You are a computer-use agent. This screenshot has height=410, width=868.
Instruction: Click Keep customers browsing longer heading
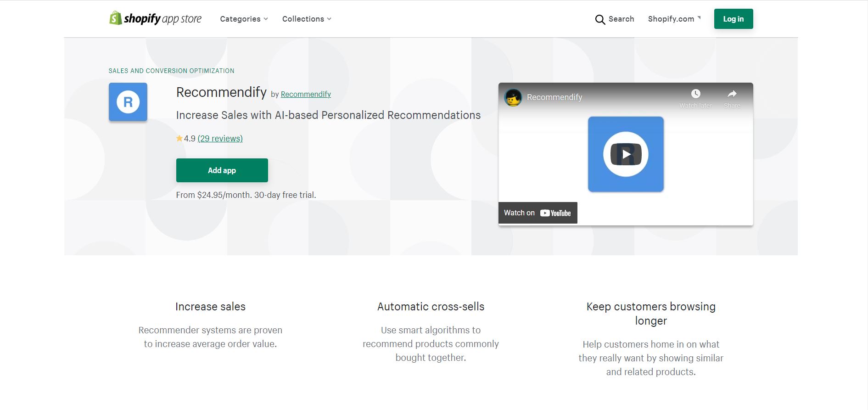click(x=651, y=314)
